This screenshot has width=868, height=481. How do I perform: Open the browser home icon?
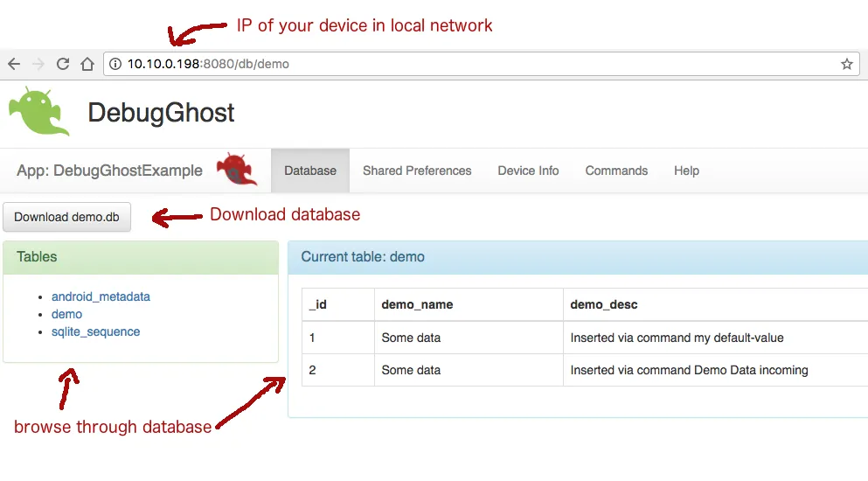click(x=87, y=65)
